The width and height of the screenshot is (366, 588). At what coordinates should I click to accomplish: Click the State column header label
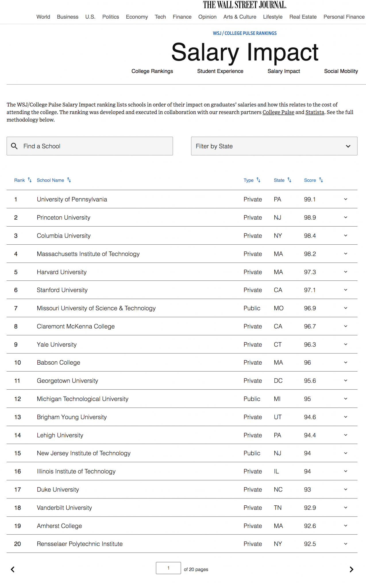click(279, 180)
